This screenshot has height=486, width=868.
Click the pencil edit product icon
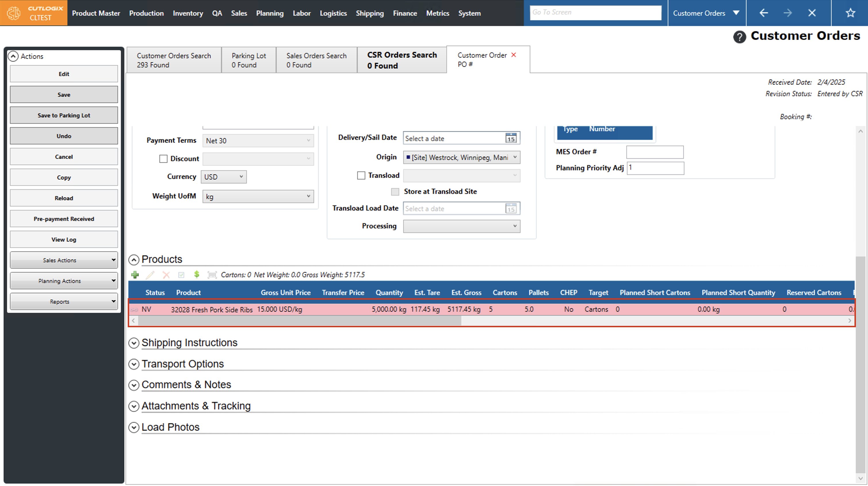tap(150, 275)
